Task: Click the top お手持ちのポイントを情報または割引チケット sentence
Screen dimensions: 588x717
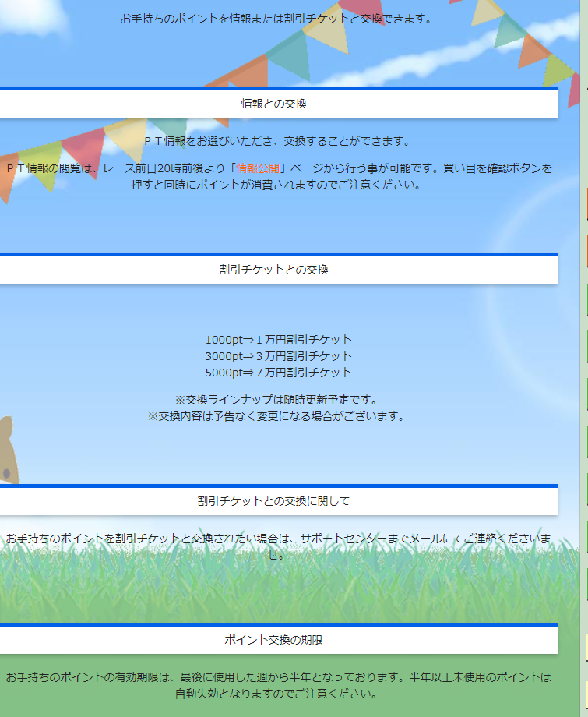Action: (x=276, y=19)
